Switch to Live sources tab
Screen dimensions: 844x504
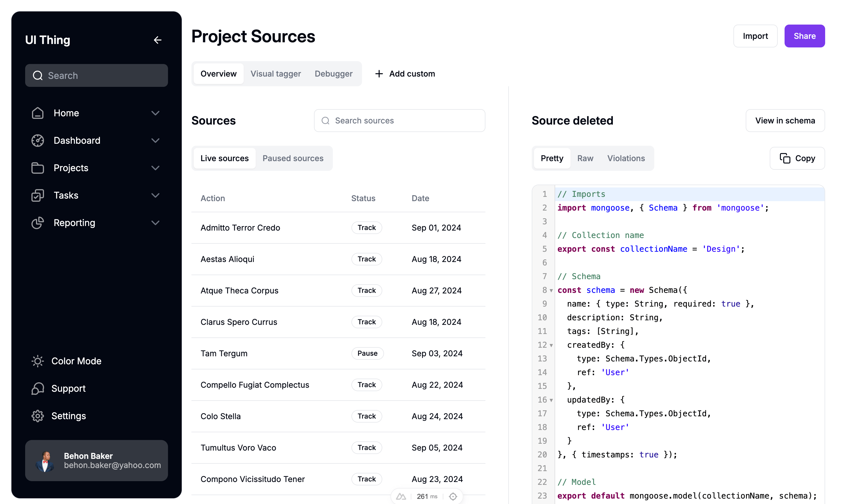(x=224, y=158)
